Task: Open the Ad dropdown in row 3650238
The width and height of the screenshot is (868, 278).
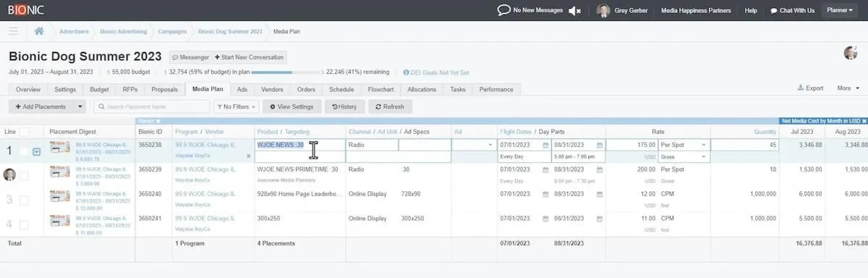Action: 490,145
